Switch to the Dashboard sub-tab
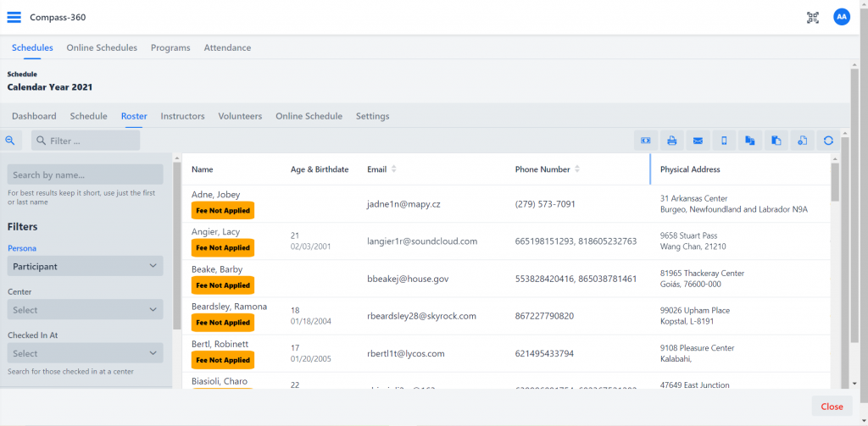This screenshot has width=868, height=426. click(34, 116)
